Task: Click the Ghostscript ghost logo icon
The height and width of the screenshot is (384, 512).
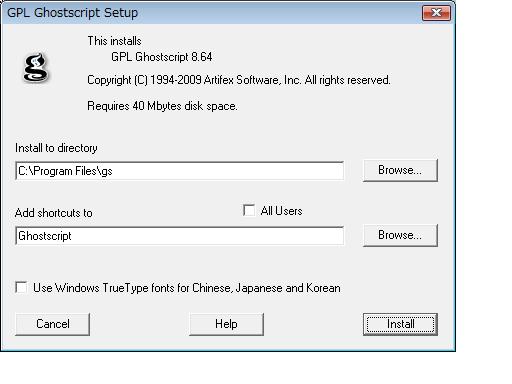Action: (x=36, y=67)
